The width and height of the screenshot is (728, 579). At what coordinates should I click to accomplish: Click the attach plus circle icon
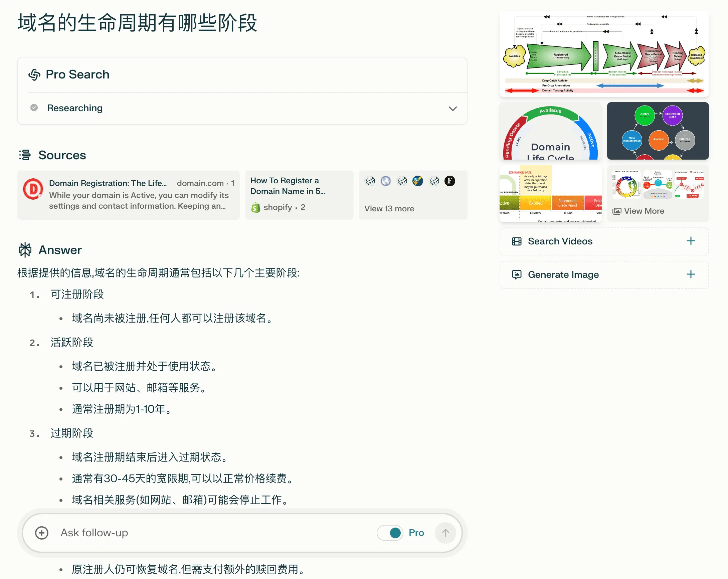point(41,533)
